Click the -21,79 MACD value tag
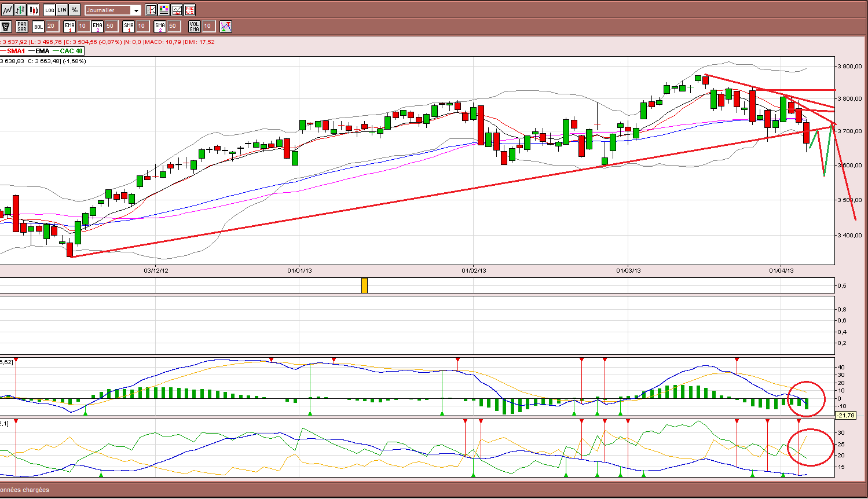 845,415
